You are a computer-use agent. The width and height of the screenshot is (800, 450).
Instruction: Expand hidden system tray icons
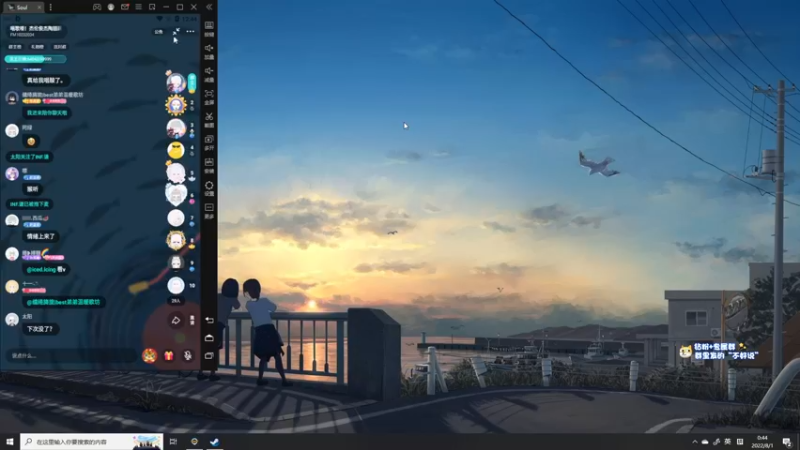694,442
